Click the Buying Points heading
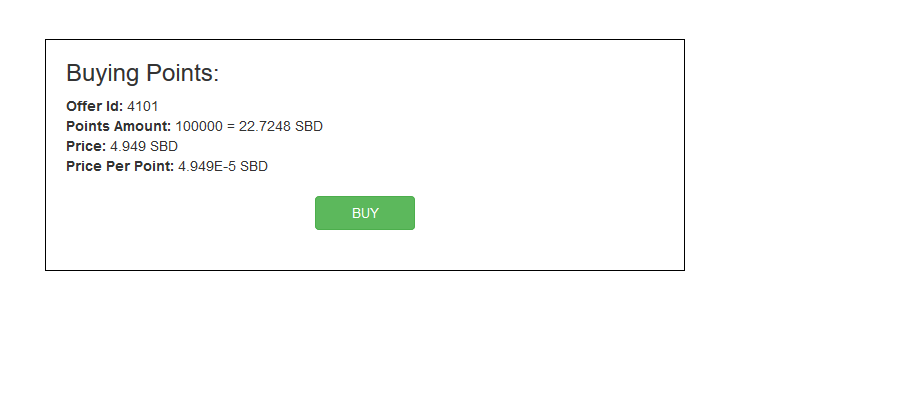Viewport: 920px width, 412px height. (142, 73)
